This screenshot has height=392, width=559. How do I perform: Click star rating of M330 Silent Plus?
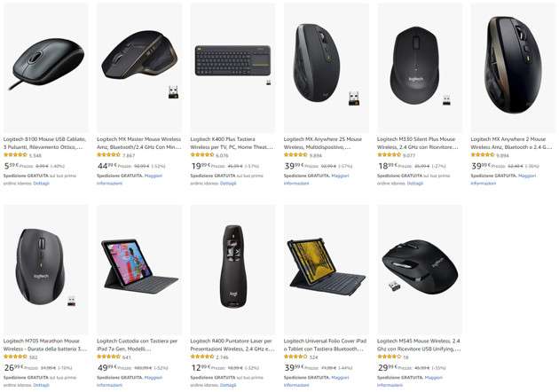pos(389,154)
